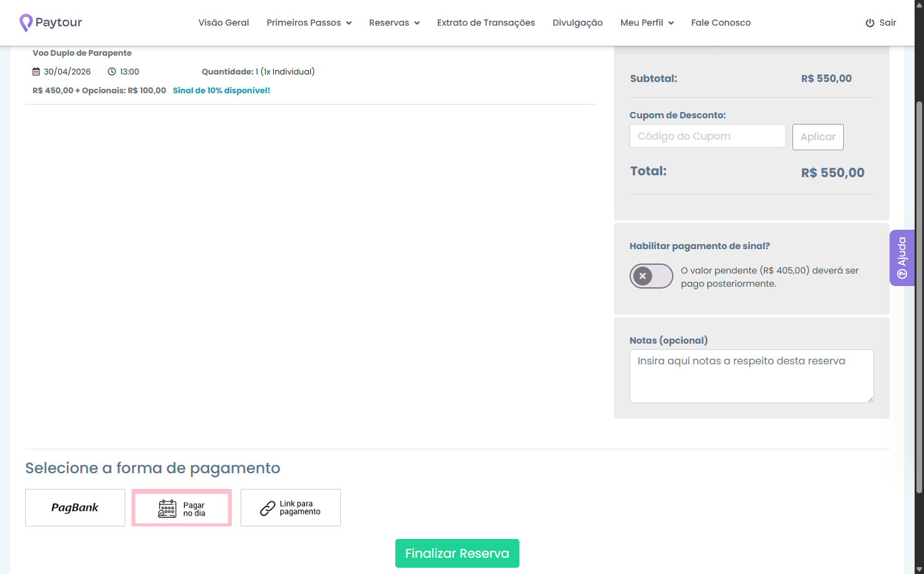Select Pagar no dia payment option
Screen dimensions: 924x574
(182, 508)
